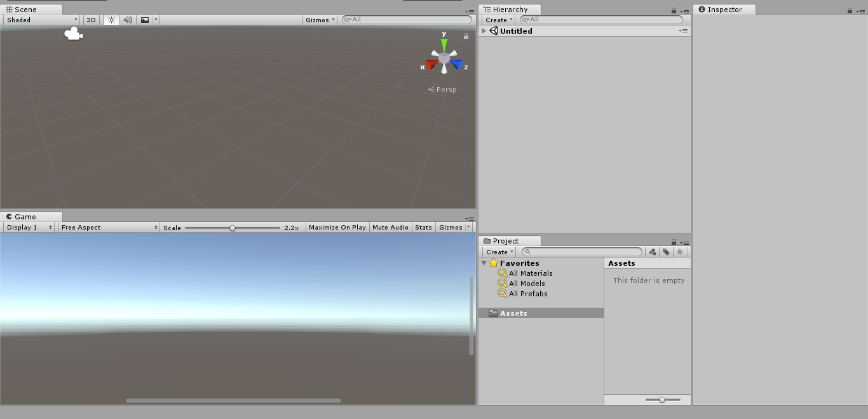Toggle Scene audio speaker icon

[128, 20]
